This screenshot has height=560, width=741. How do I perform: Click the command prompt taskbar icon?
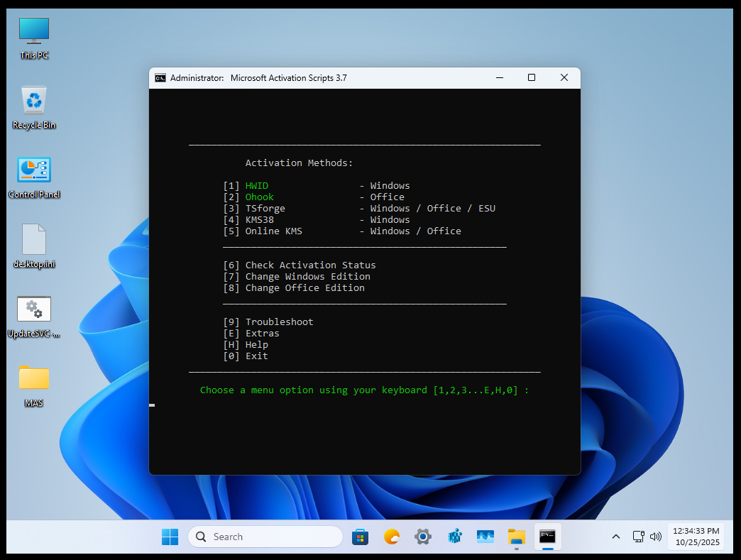click(548, 537)
